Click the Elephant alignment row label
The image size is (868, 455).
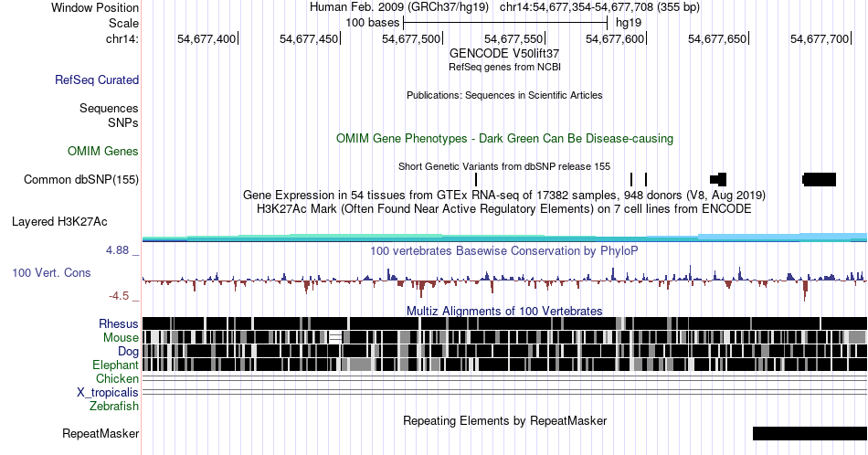click(x=115, y=365)
